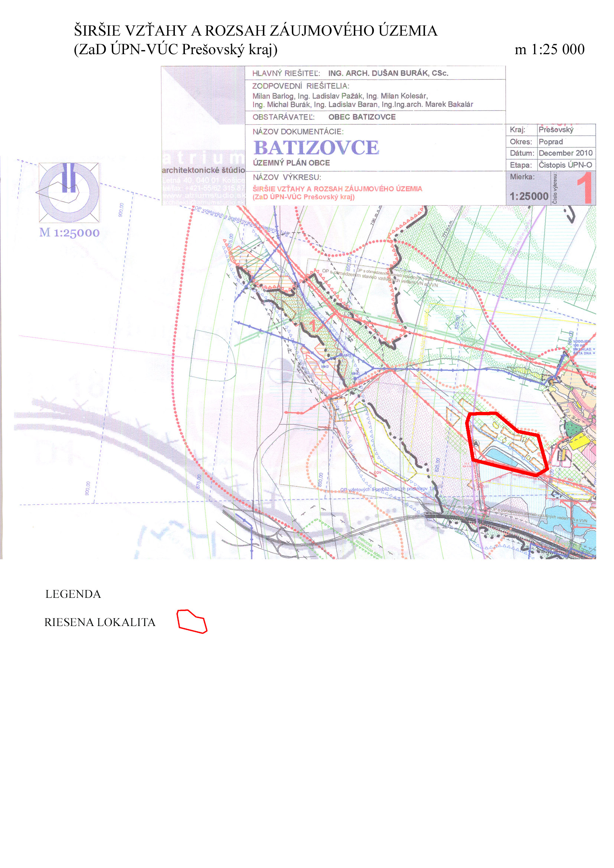Select the 'December 2010' date cell

coord(566,153)
